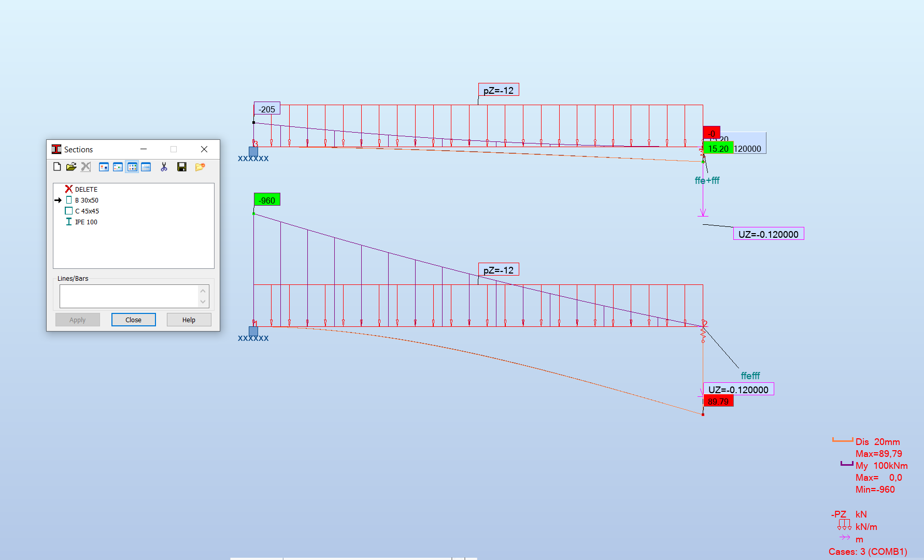
Task: Select the C 45x45 section
Action: (x=87, y=211)
